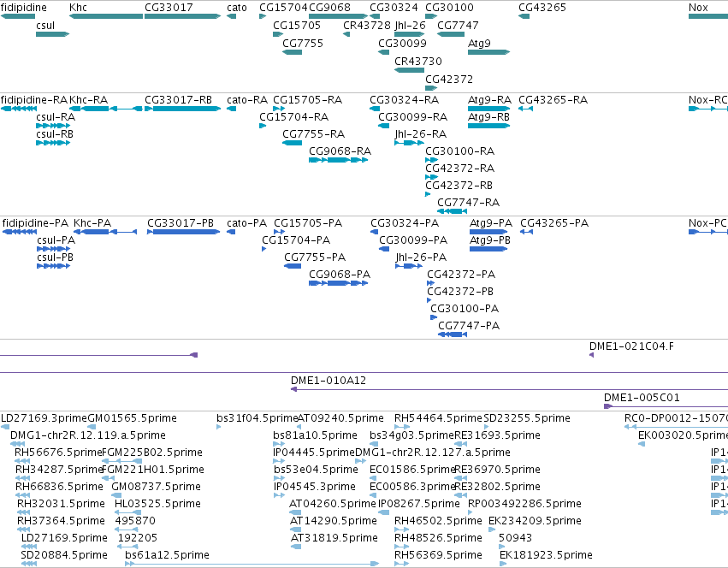The width and height of the screenshot is (728, 568).
Task: Select the LD27169.3prime EST
Action: click(x=4, y=427)
